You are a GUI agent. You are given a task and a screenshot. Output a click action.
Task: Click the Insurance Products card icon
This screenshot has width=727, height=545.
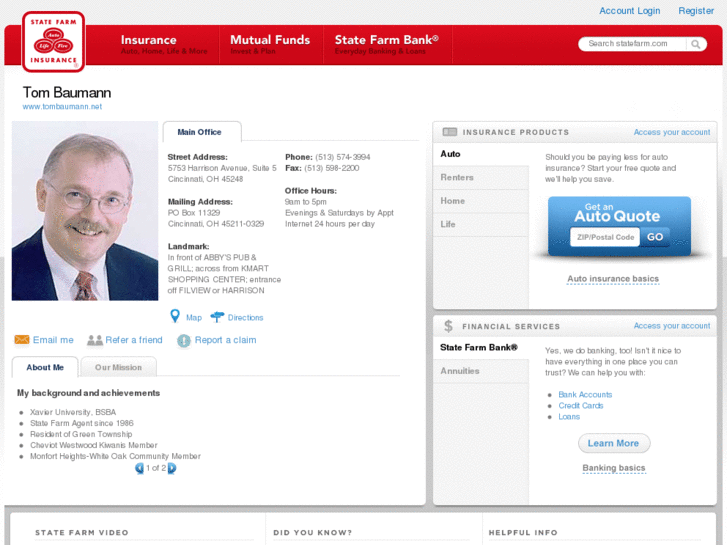coord(449,132)
